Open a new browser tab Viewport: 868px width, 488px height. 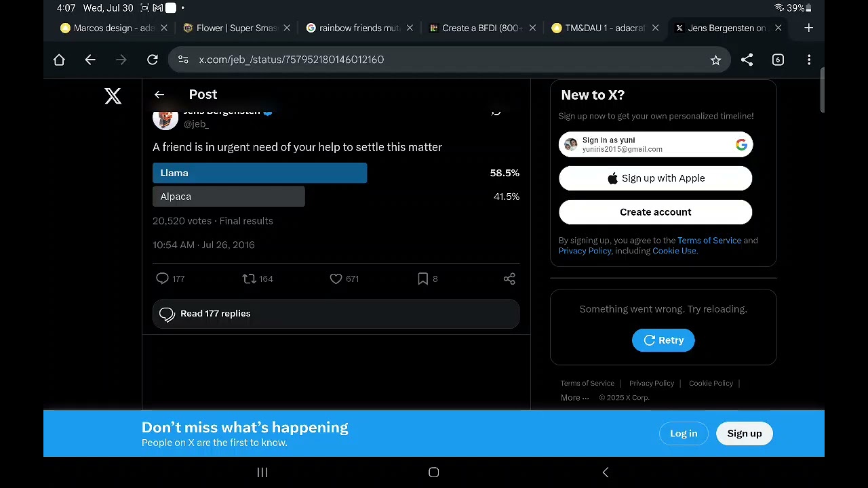pos(808,28)
